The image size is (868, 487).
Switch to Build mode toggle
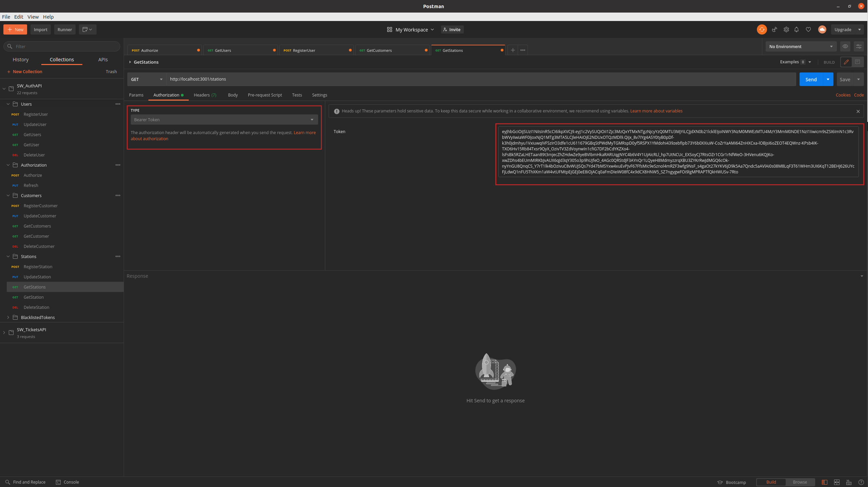pyautogui.click(x=771, y=482)
